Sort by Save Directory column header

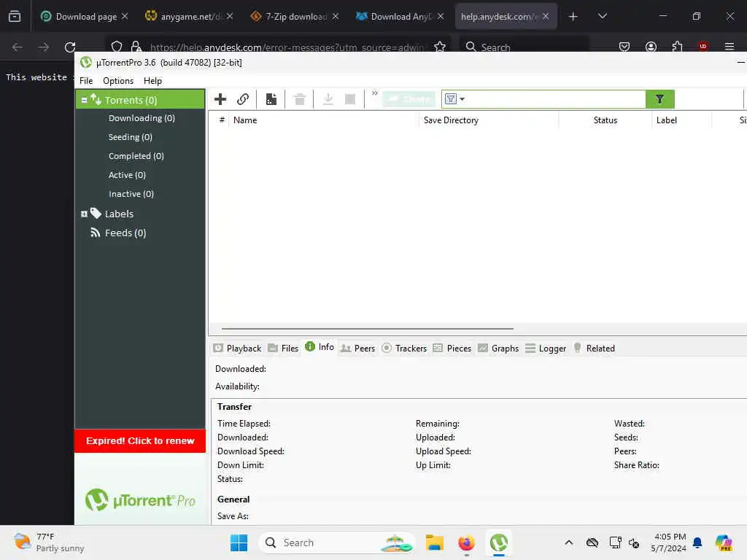coord(489,120)
